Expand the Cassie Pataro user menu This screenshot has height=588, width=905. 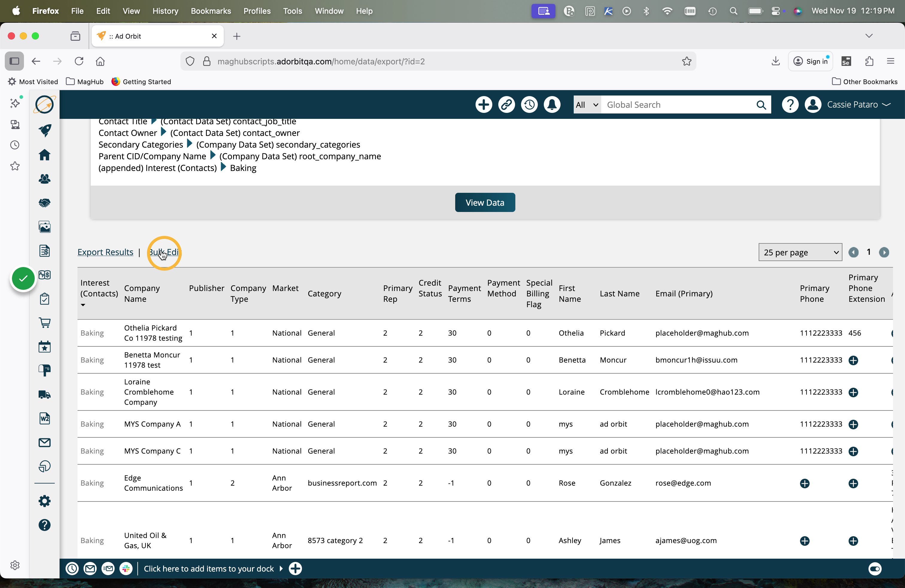point(858,104)
